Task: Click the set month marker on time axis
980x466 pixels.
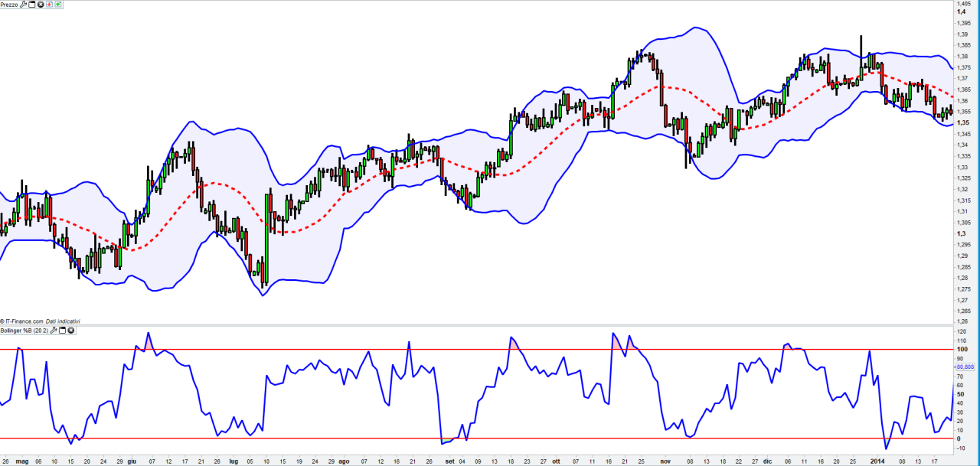Action: point(450,462)
